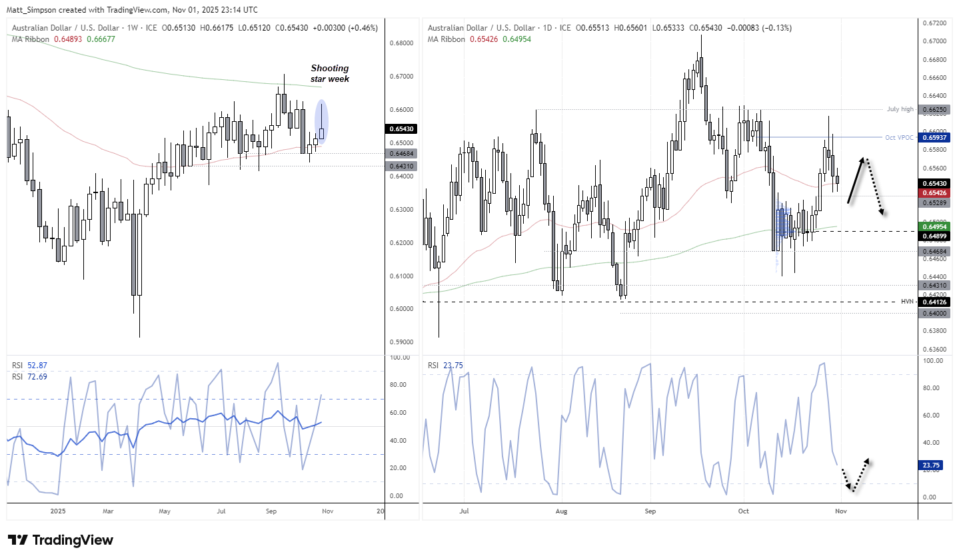The image size is (959, 560).
Task: Toggle the MA Ribbon legend on weekly chart
Action: coord(29,39)
